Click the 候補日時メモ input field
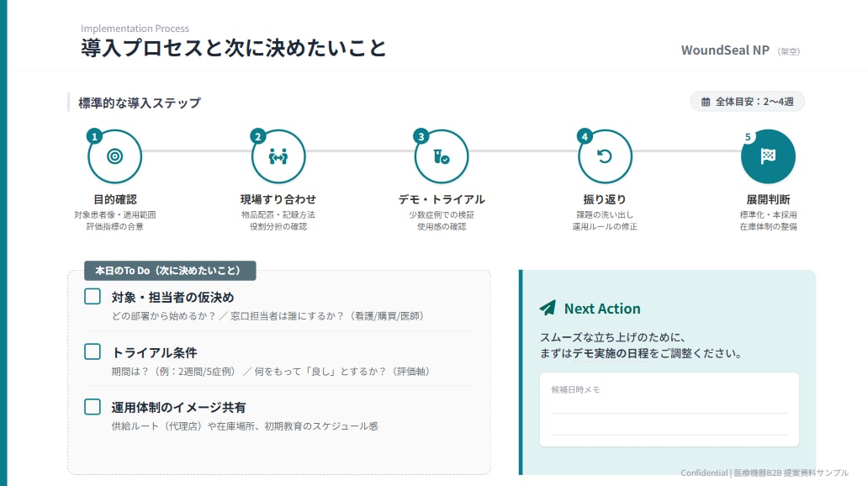This screenshot has height=486, width=868. [670, 409]
